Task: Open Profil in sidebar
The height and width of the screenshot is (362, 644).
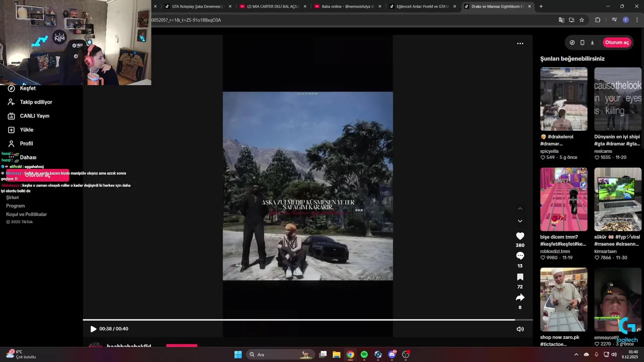Action: pyautogui.click(x=21, y=143)
